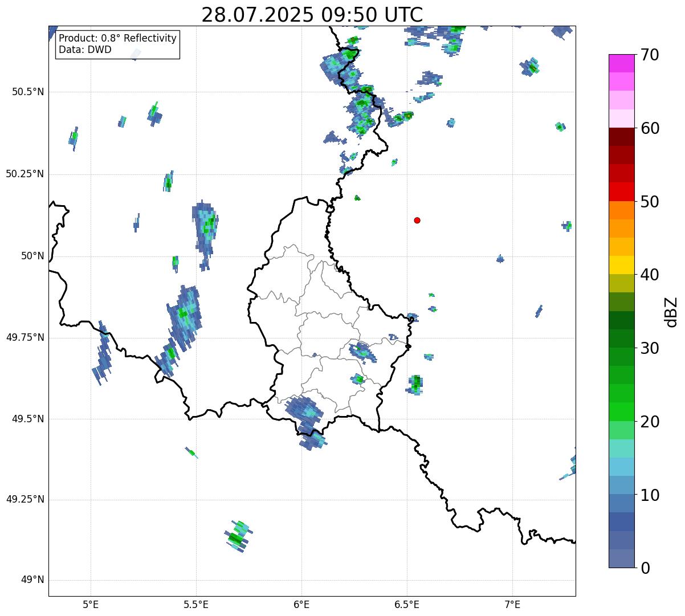Click the yellow colorbar segment above 40

(621, 265)
